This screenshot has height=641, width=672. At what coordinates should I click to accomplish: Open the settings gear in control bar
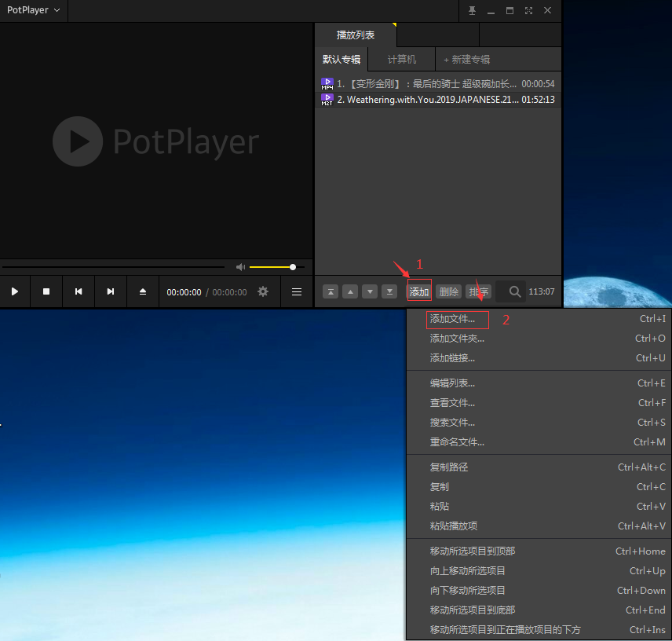pyautogui.click(x=263, y=291)
